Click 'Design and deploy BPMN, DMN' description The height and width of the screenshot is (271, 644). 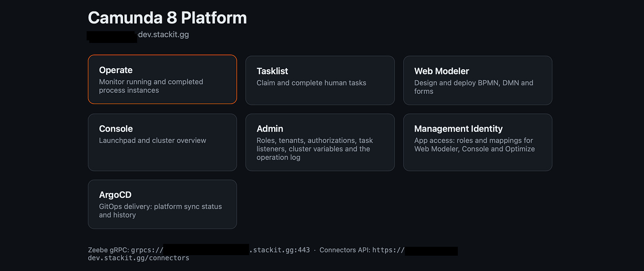[474, 87]
